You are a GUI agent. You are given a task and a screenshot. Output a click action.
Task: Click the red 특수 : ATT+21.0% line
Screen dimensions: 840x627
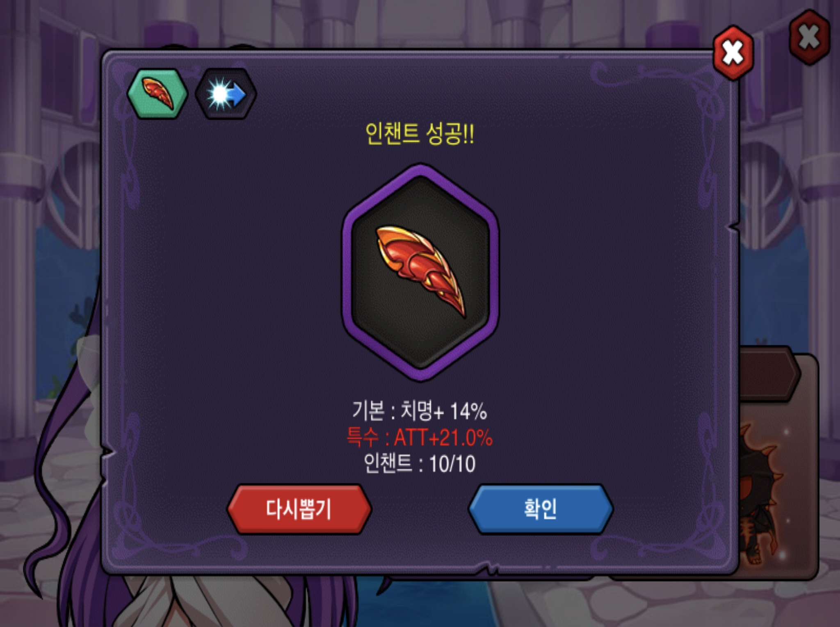[x=420, y=437]
